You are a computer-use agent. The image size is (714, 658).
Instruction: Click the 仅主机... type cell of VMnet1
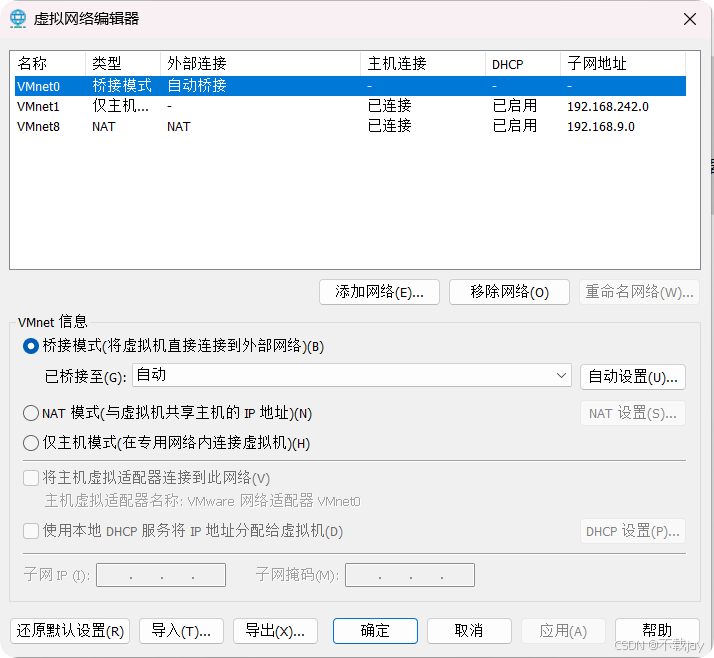coord(120,106)
